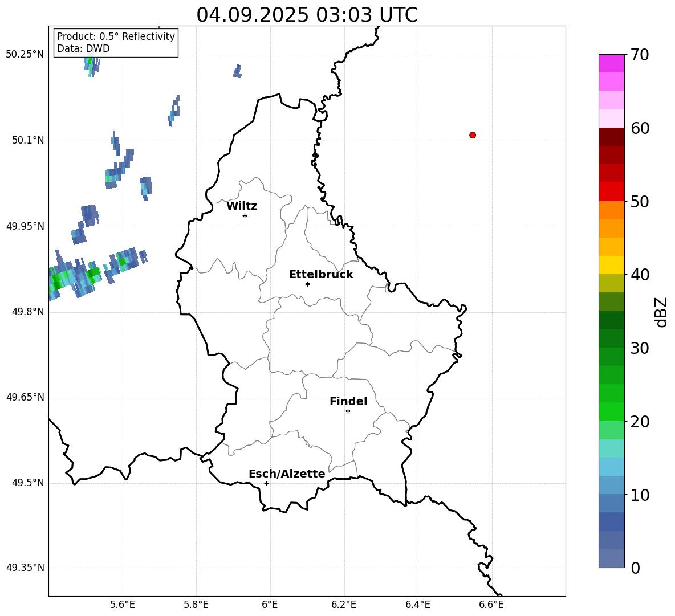Click the Esch/Alzette city label

tap(287, 474)
